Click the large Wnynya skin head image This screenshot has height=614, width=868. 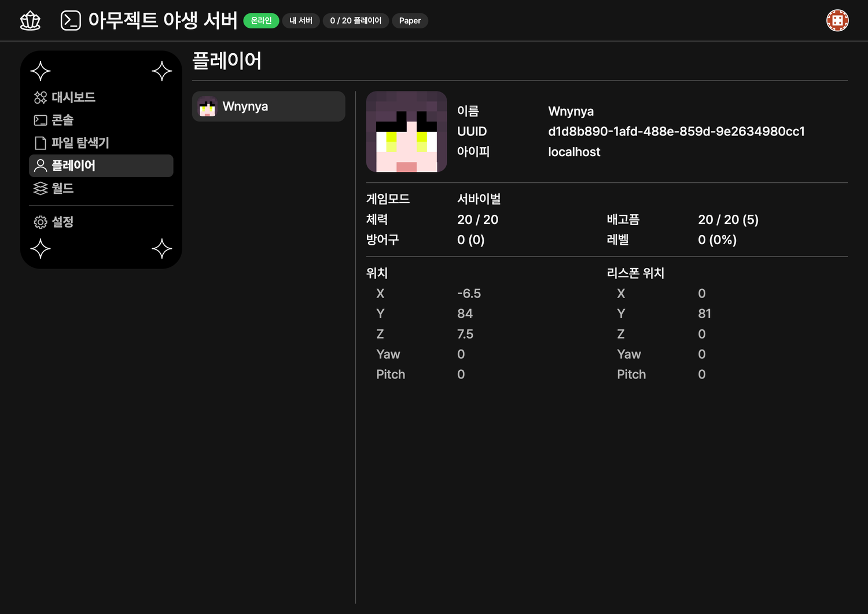tap(406, 132)
